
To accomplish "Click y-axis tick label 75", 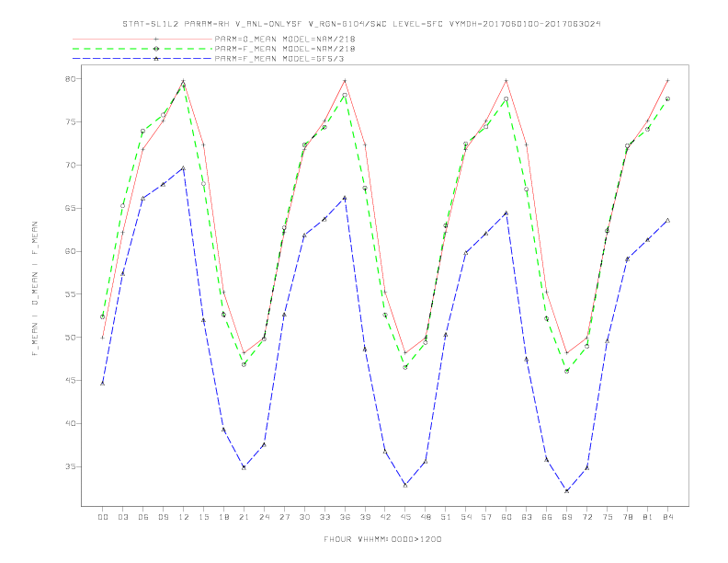I will (x=70, y=122).
